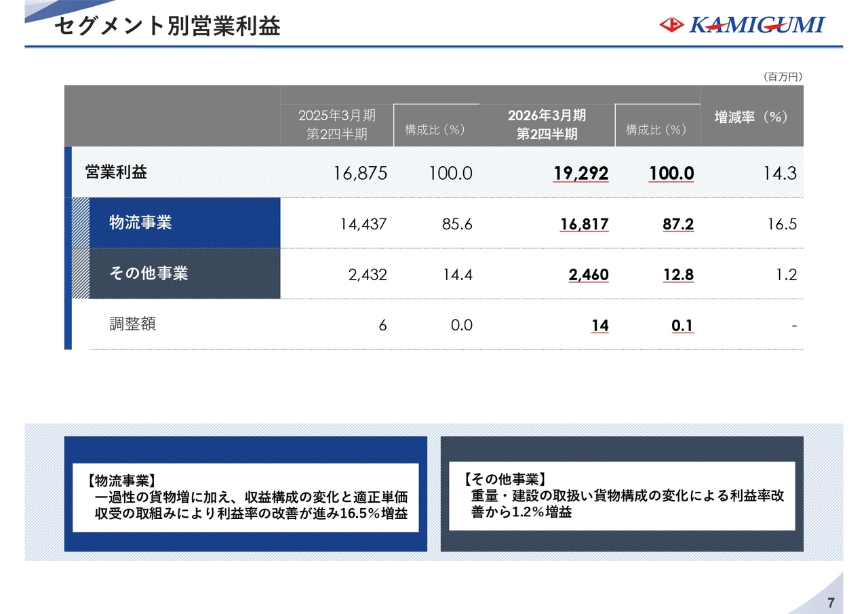868x614 pixels.
Task: Click the 2025年3月期 第2四半期 column header
Action: pos(336,125)
